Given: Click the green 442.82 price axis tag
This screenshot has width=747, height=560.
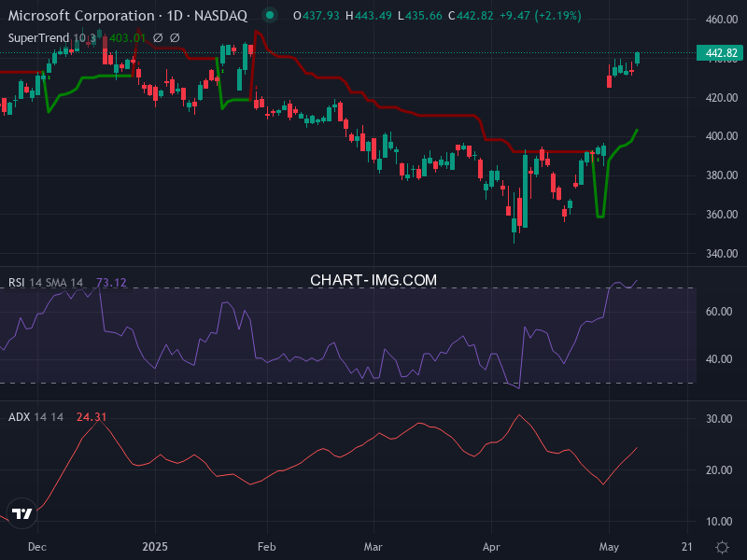Looking at the screenshot, I should (x=719, y=53).
